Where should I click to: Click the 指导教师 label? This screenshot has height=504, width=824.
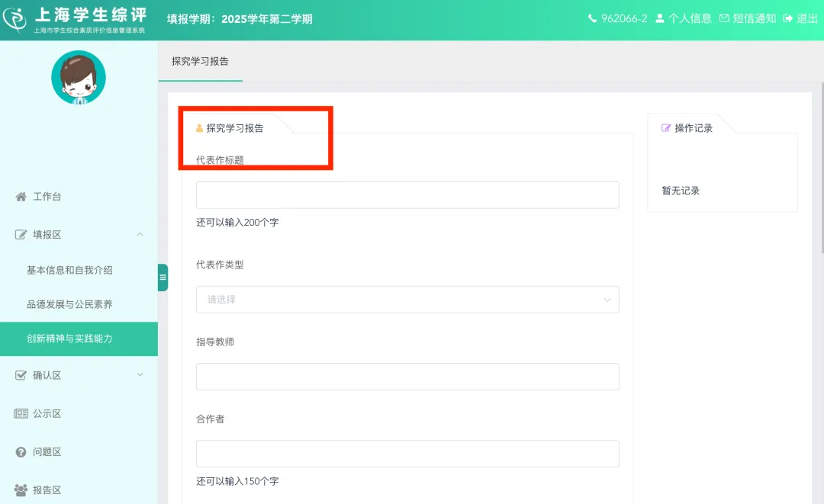215,342
